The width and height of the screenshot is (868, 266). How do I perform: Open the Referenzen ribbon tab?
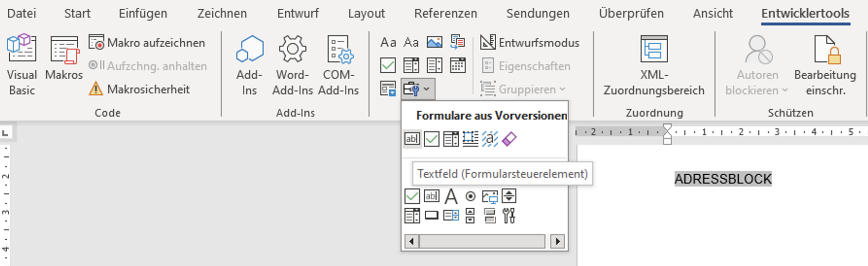(445, 14)
